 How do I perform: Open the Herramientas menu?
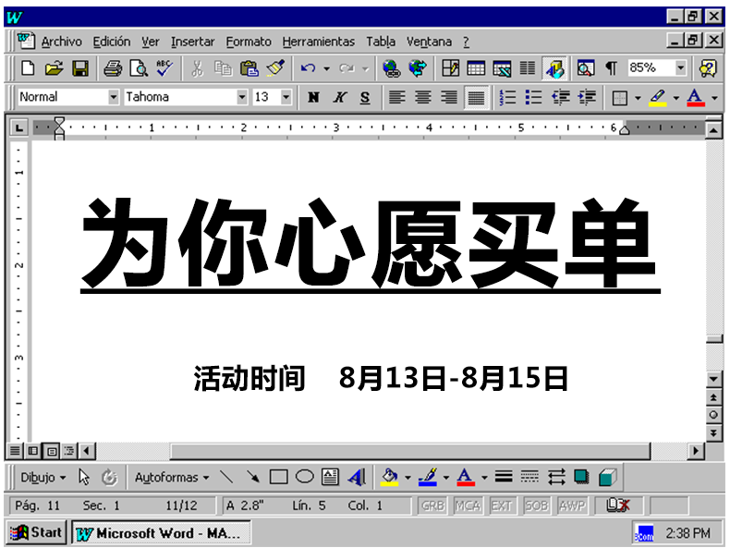click(319, 42)
